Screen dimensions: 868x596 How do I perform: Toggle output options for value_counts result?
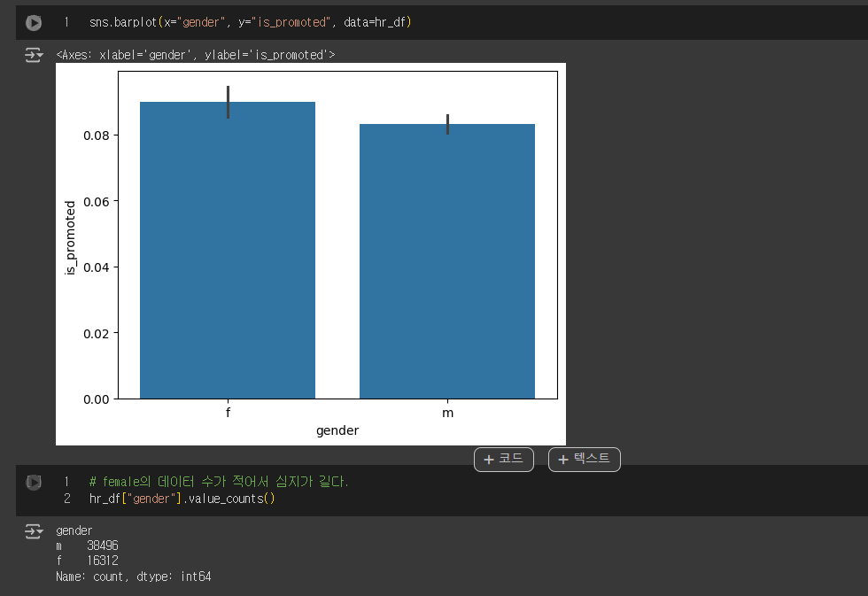(34, 532)
